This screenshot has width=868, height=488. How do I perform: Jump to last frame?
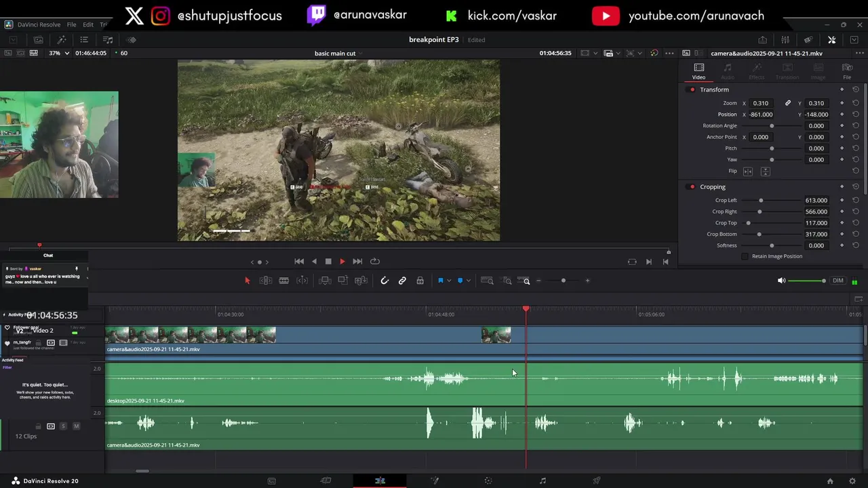tap(357, 262)
